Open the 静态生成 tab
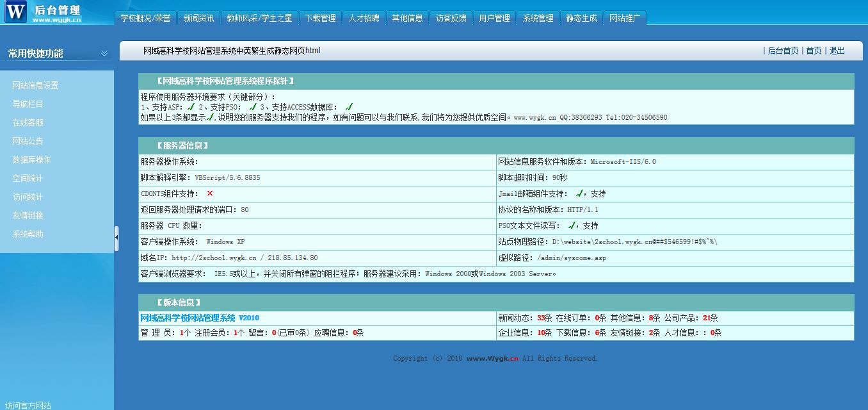The width and height of the screenshot is (868, 410). pyautogui.click(x=581, y=18)
